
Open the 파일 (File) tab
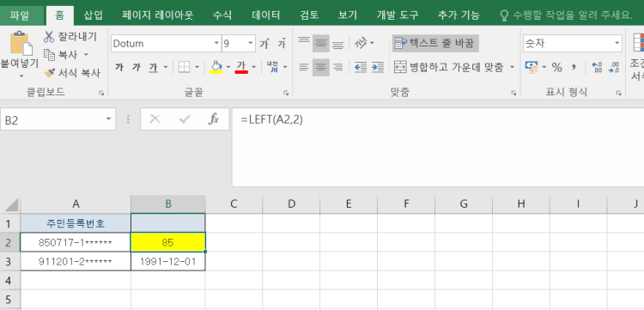[20, 15]
